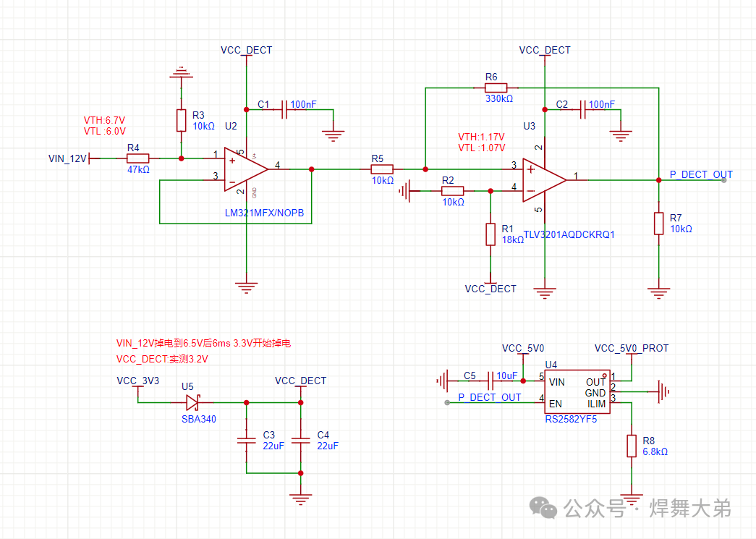Screen dimensions: 756x539
Task: Select the 6.8kΩ value text
Action: 655,451
